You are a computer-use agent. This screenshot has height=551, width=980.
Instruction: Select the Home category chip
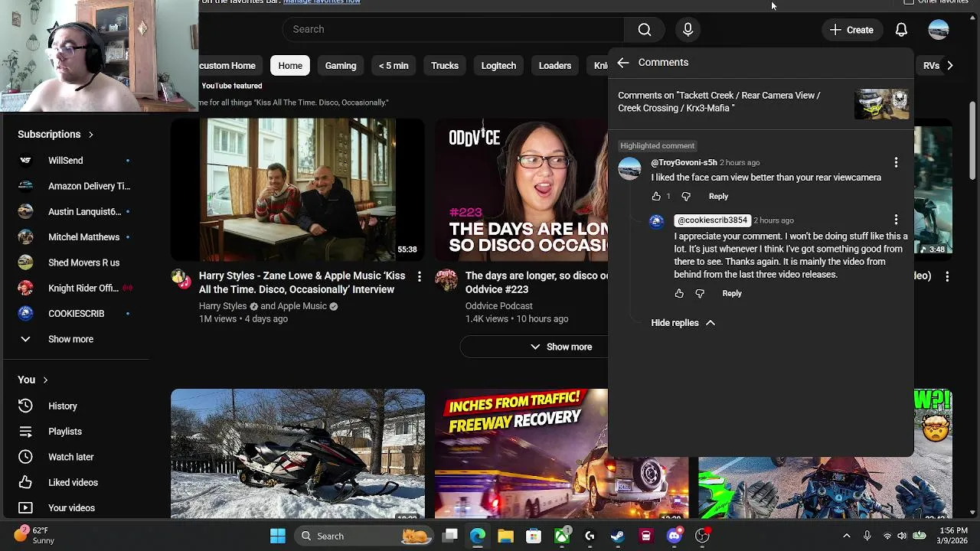click(290, 66)
